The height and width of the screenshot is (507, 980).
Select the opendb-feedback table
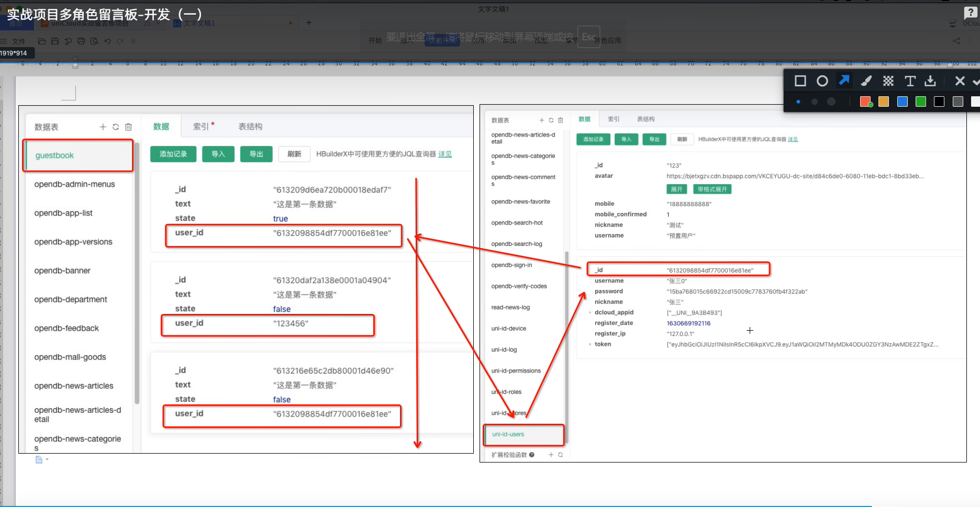coord(66,328)
